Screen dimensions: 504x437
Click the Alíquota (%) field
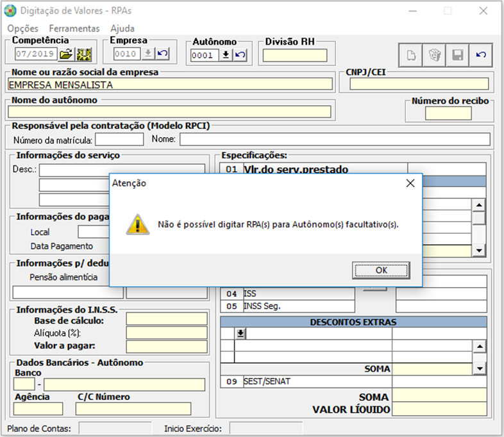[x=167, y=333]
